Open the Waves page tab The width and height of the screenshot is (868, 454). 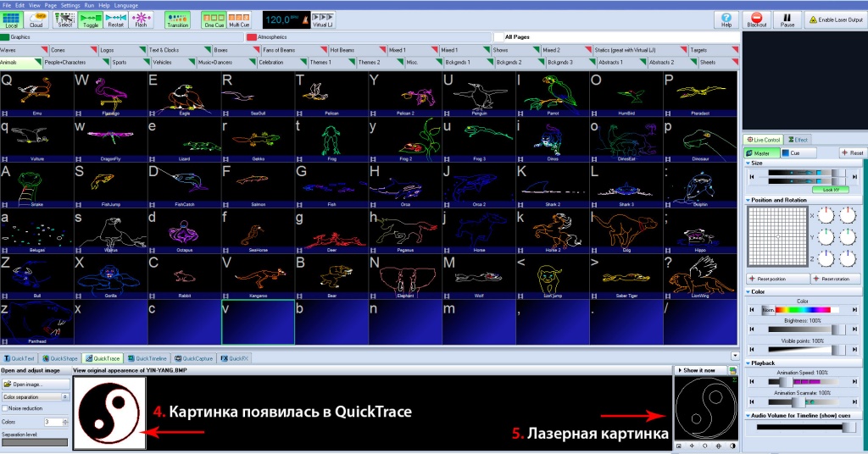[x=24, y=50]
